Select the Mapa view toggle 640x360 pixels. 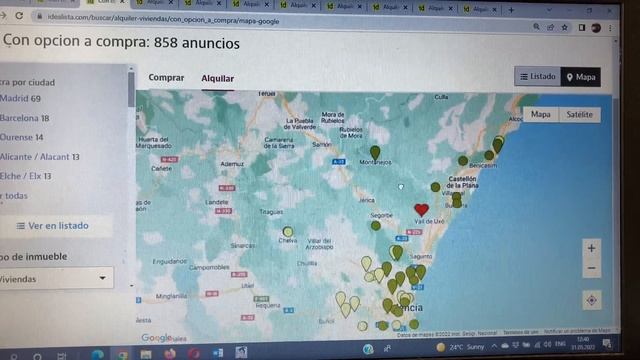pyautogui.click(x=581, y=77)
